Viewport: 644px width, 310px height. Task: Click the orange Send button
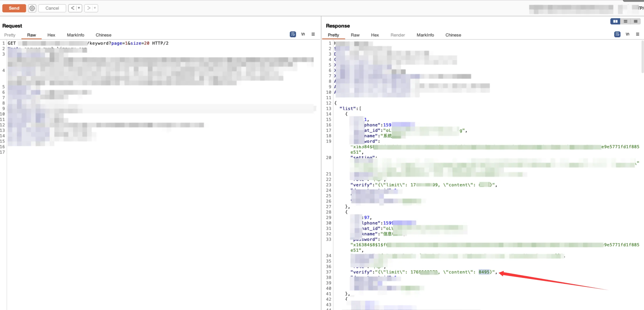(14, 8)
